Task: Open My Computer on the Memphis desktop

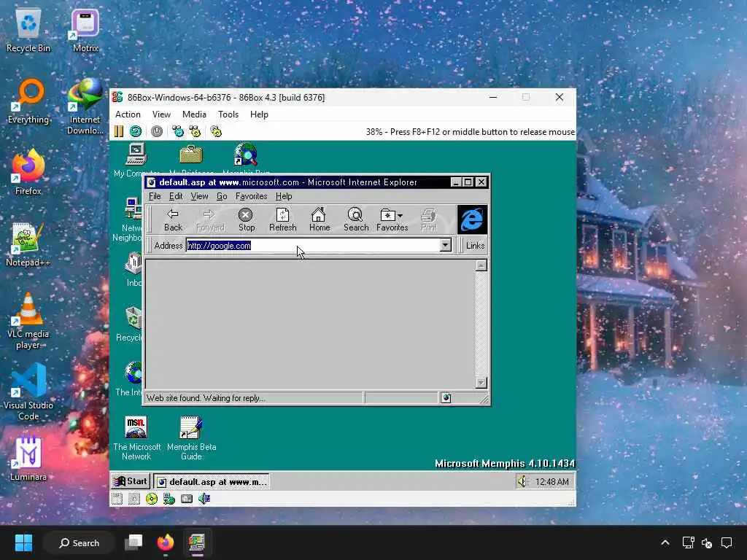Action: pos(136,160)
